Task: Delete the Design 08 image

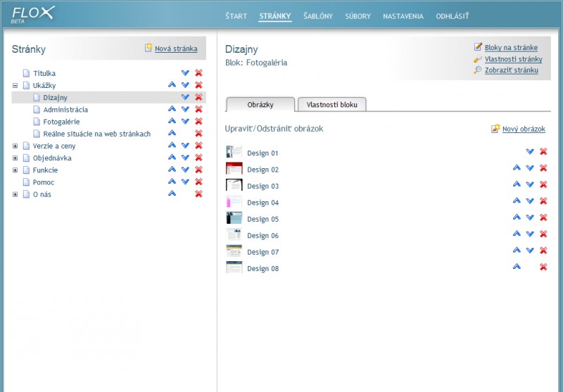Action: [543, 267]
